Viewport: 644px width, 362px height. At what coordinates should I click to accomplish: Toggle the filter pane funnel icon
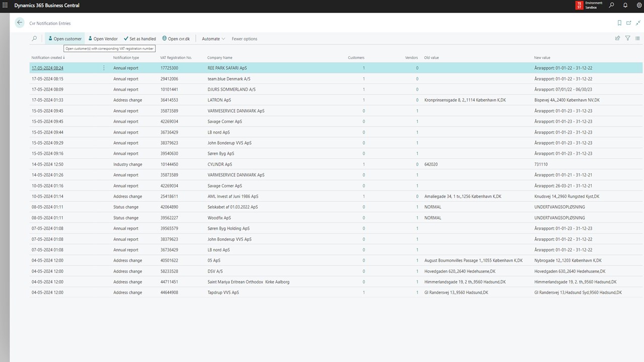click(628, 39)
